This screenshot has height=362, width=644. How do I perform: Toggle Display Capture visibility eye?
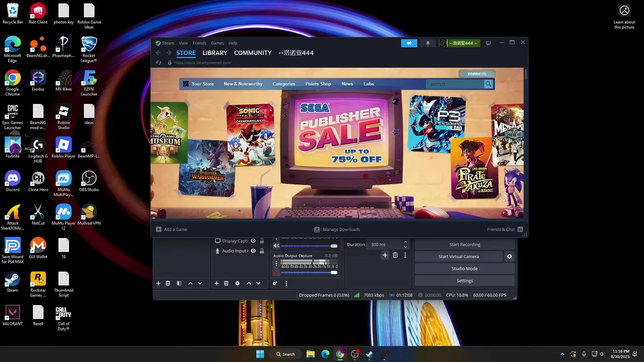tap(254, 241)
